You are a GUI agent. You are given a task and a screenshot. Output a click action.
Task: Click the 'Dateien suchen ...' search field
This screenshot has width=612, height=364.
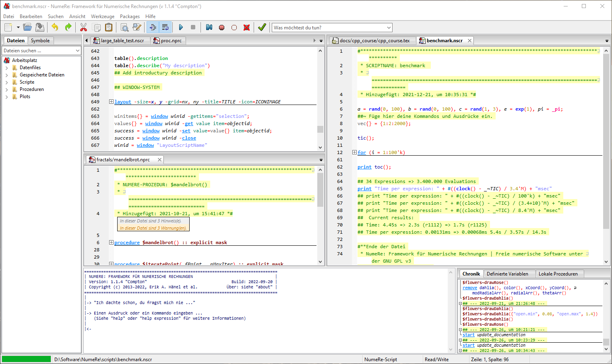[38, 51]
